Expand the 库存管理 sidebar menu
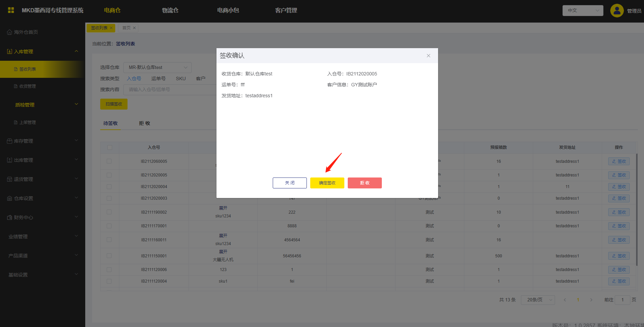This screenshot has height=327, width=644. click(x=43, y=141)
